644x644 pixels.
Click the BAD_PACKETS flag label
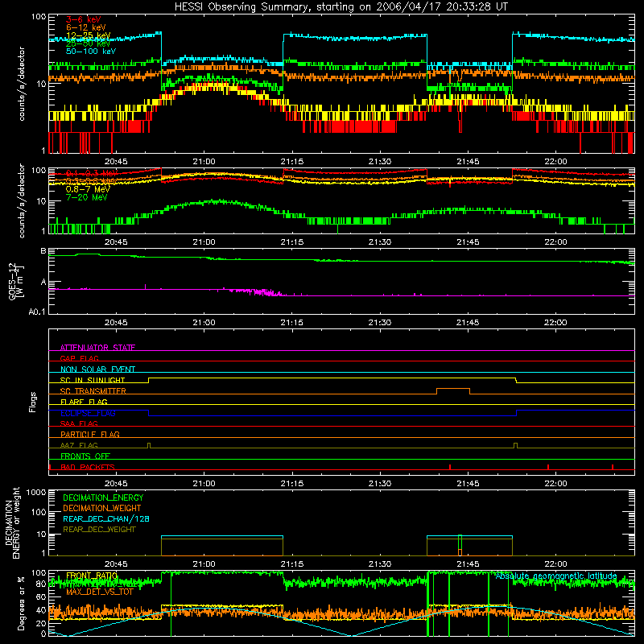click(88, 467)
